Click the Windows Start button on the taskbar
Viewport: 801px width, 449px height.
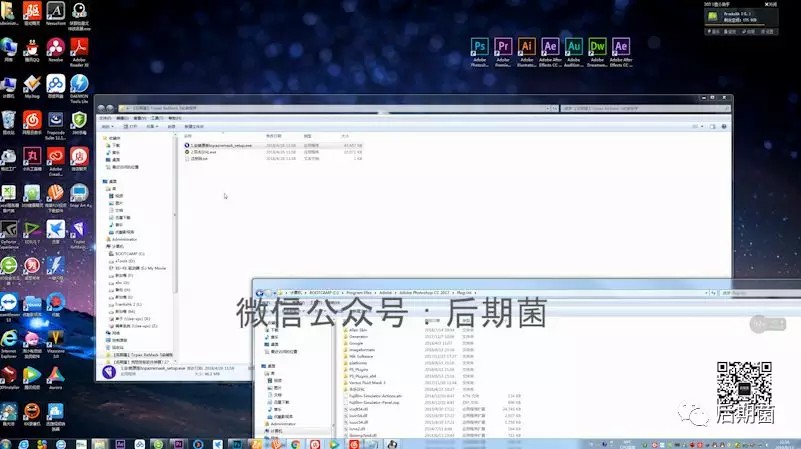[x=10, y=442]
